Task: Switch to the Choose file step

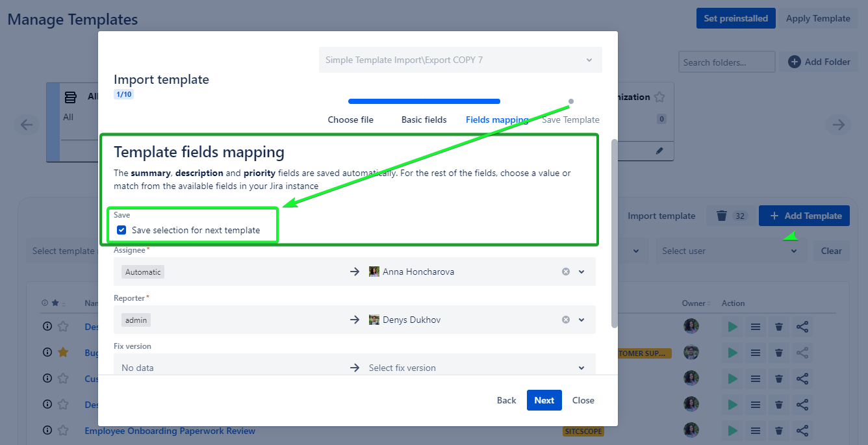Action: click(351, 120)
